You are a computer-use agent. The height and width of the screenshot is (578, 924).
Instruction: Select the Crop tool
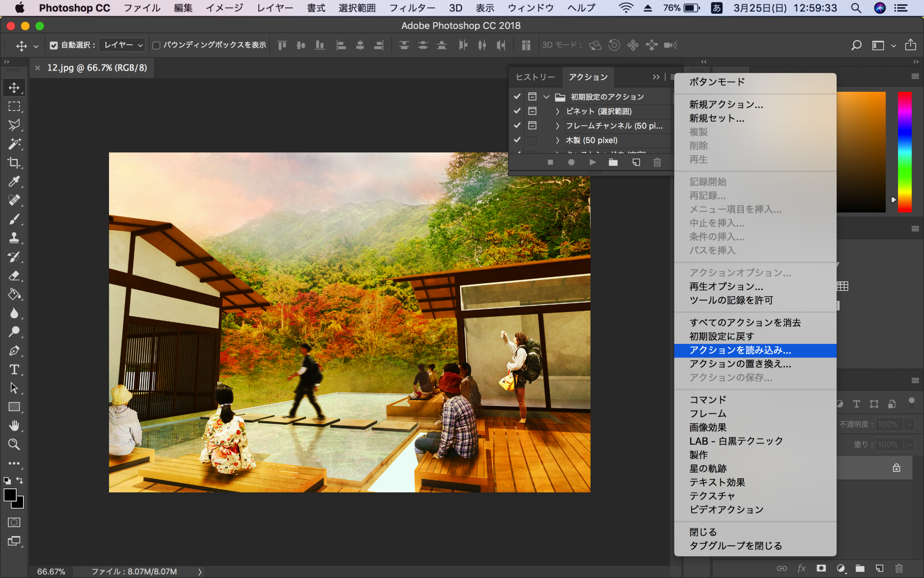point(14,162)
